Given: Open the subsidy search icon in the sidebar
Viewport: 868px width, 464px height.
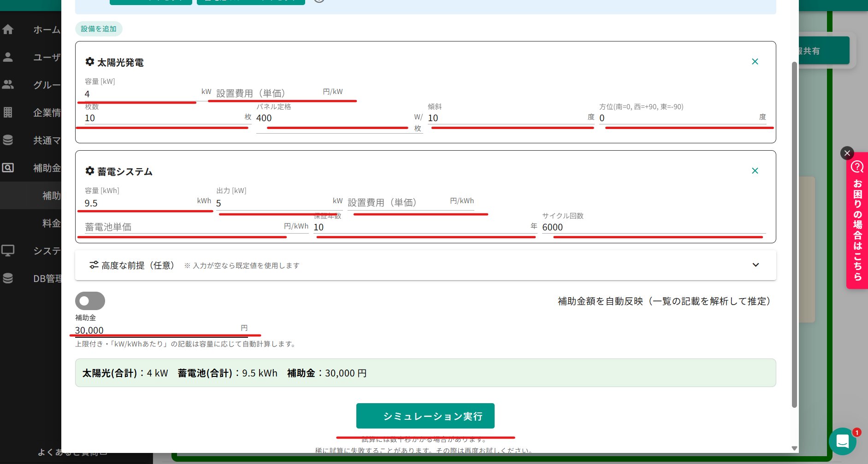Looking at the screenshot, I should click(8, 168).
